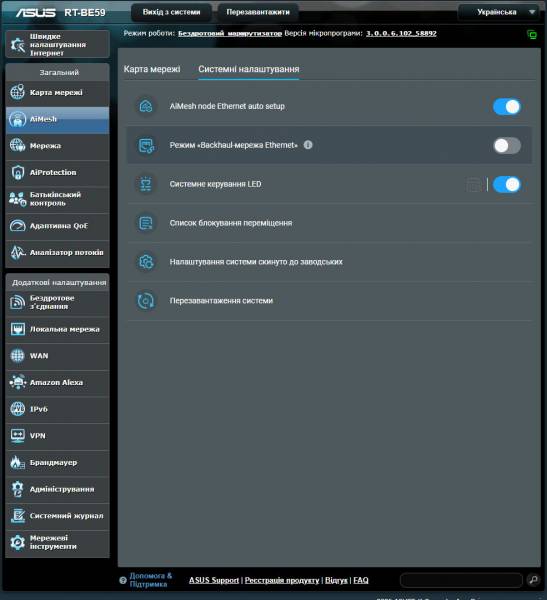Click the Вихід з системи button
The image size is (547, 600).
171,12
